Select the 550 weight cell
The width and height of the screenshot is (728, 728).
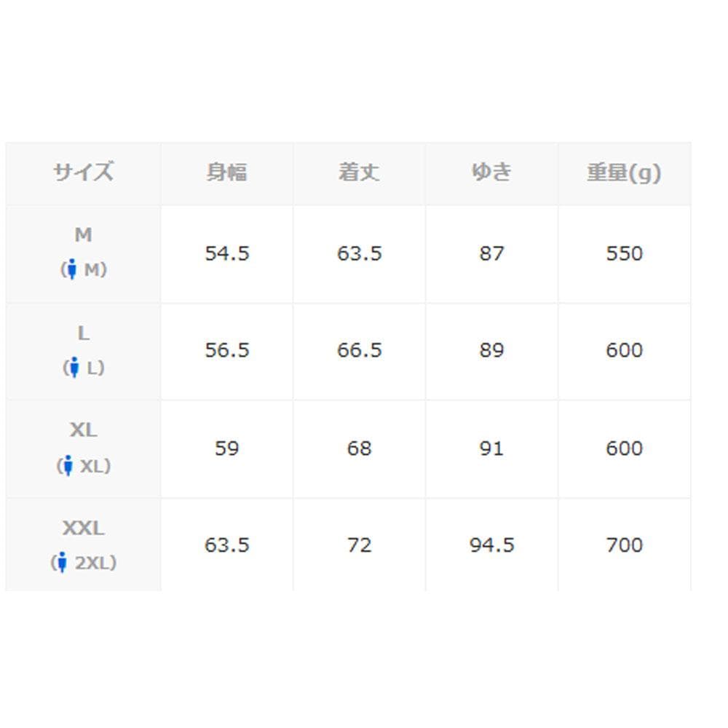(x=624, y=253)
